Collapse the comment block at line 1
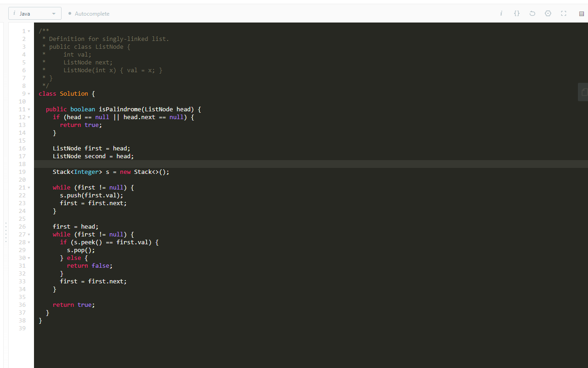Image resolution: width=588 pixels, height=368 pixels. pyautogui.click(x=29, y=31)
